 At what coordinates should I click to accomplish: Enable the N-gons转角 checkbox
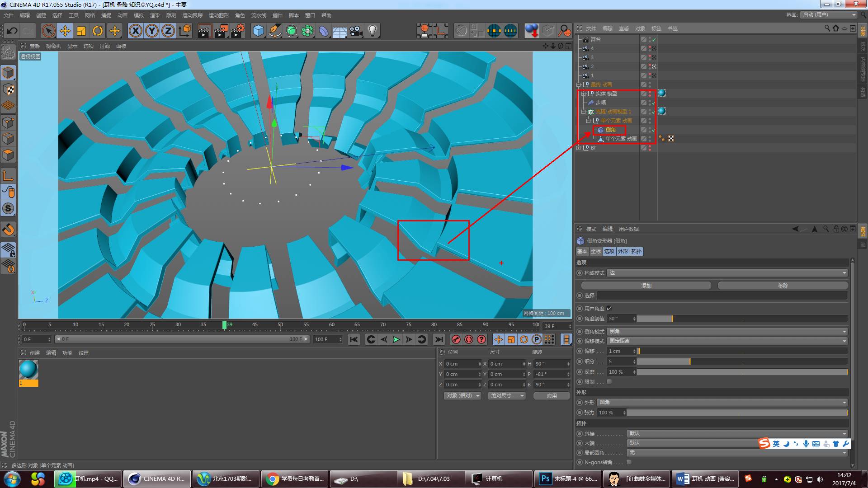point(629,462)
